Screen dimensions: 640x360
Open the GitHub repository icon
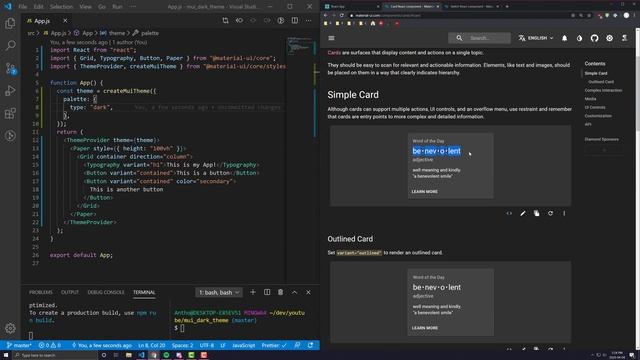[594, 38]
